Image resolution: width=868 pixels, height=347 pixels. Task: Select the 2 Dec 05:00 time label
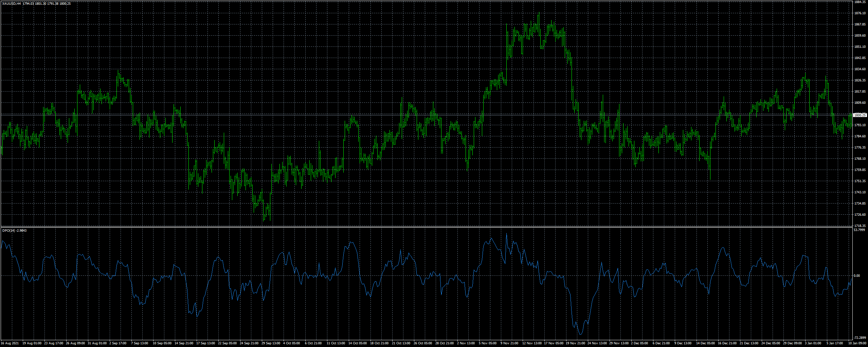(x=639, y=343)
